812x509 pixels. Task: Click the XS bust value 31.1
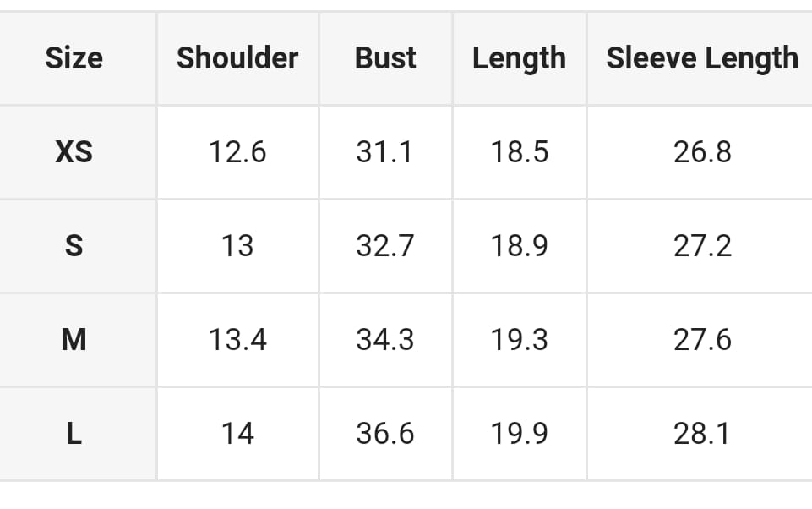click(x=385, y=152)
